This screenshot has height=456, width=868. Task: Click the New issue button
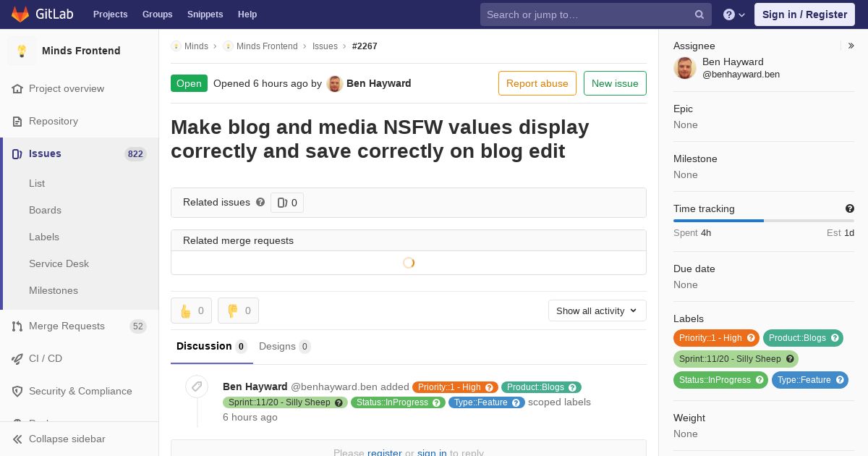615,83
